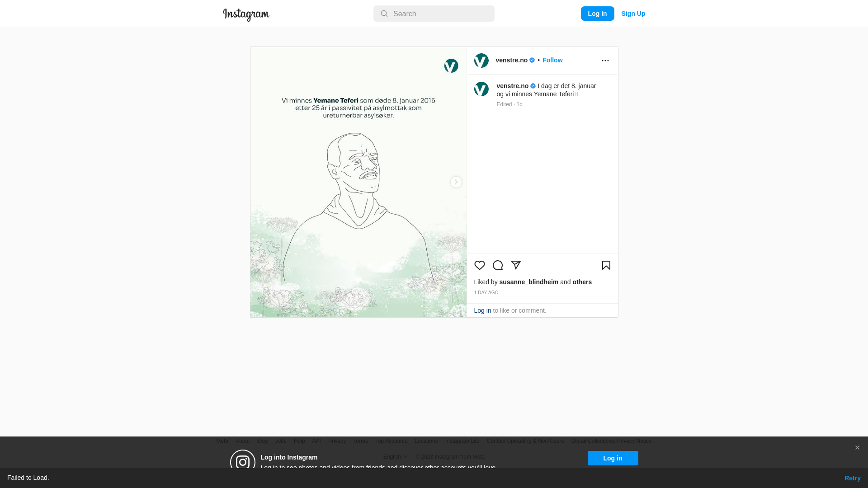Follow the venstre.no account

click(552, 60)
